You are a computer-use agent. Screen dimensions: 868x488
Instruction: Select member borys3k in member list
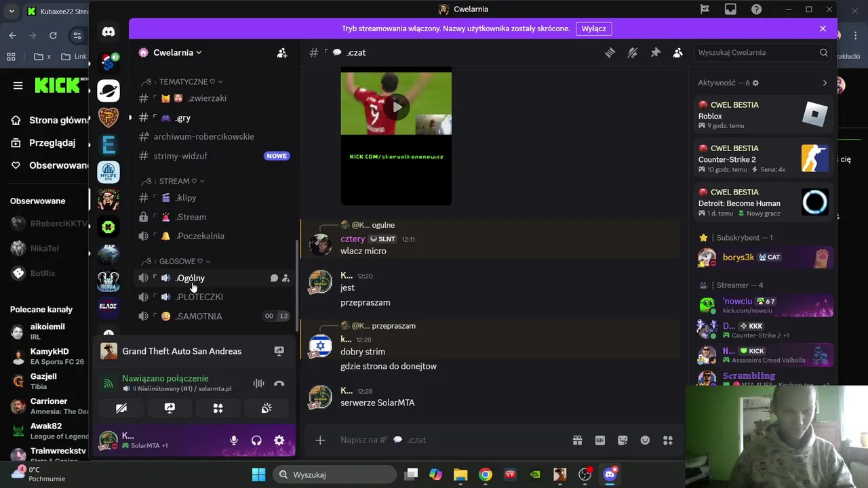click(x=763, y=258)
